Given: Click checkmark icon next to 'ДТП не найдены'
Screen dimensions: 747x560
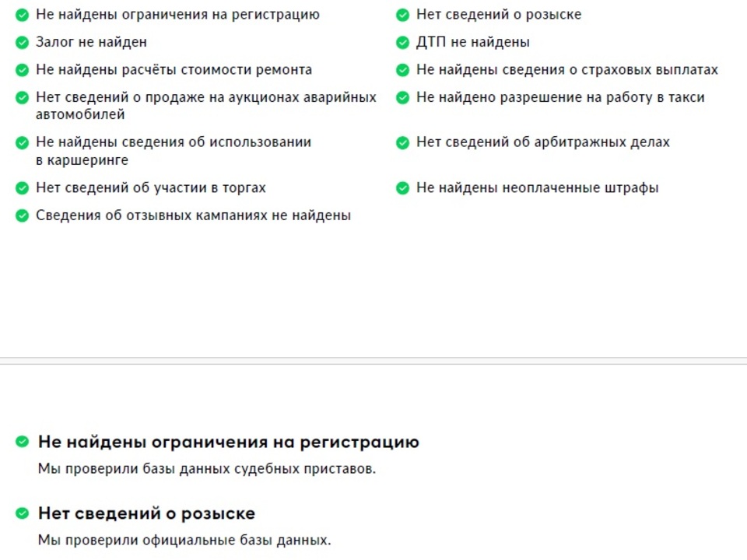Looking at the screenshot, I should (402, 43).
